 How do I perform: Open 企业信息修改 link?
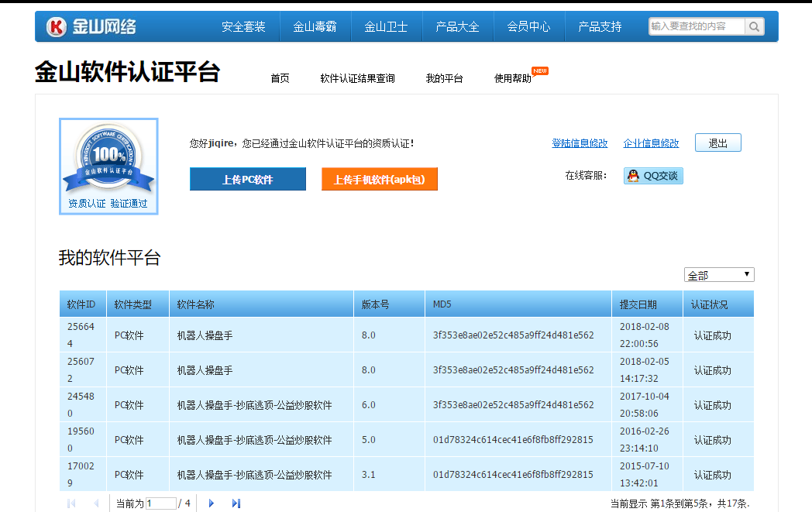(x=651, y=143)
